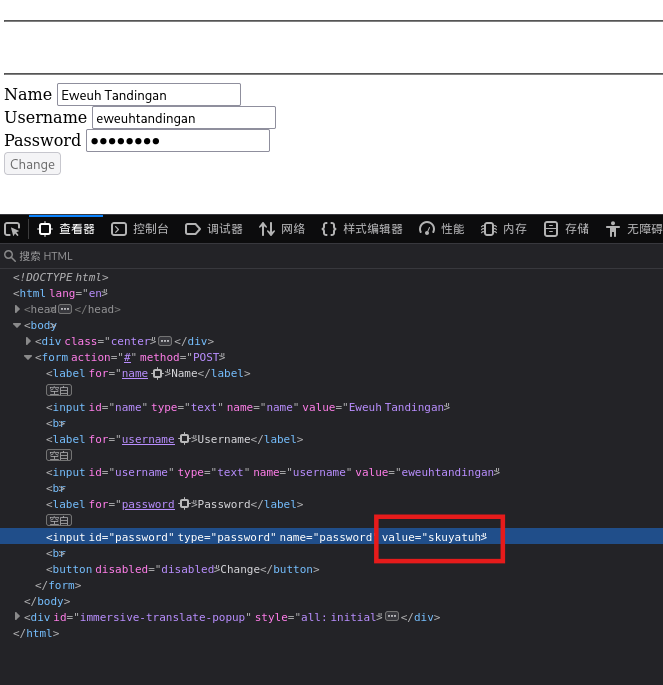The width and height of the screenshot is (663, 685).
Task: Open the 存储 Storage tab
Action: point(566,229)
